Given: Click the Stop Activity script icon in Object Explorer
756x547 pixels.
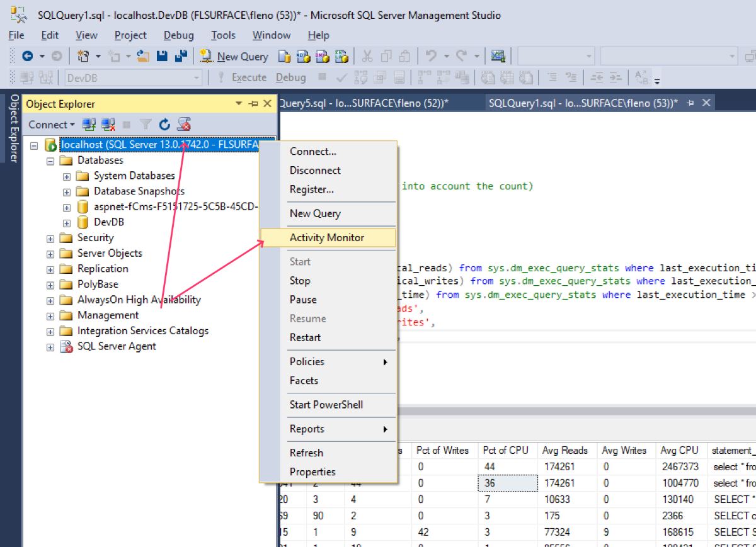Looking at the screenshot, I should (x=184, y=124).
